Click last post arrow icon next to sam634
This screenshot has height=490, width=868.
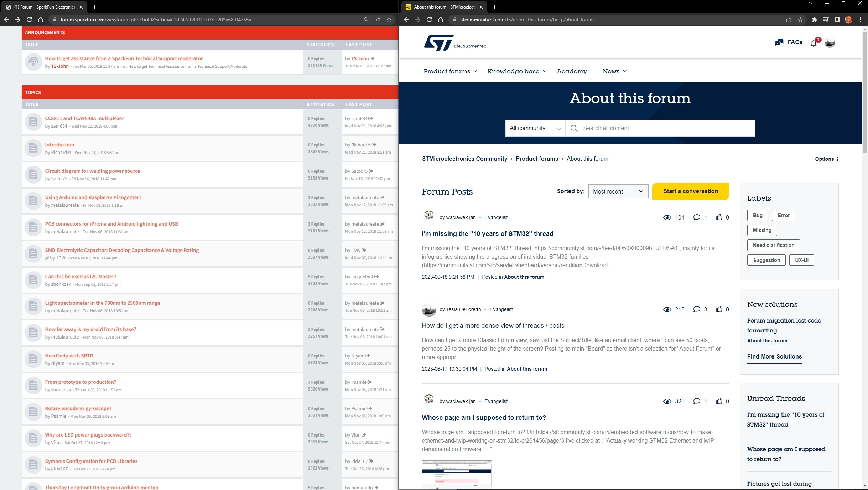370,118
